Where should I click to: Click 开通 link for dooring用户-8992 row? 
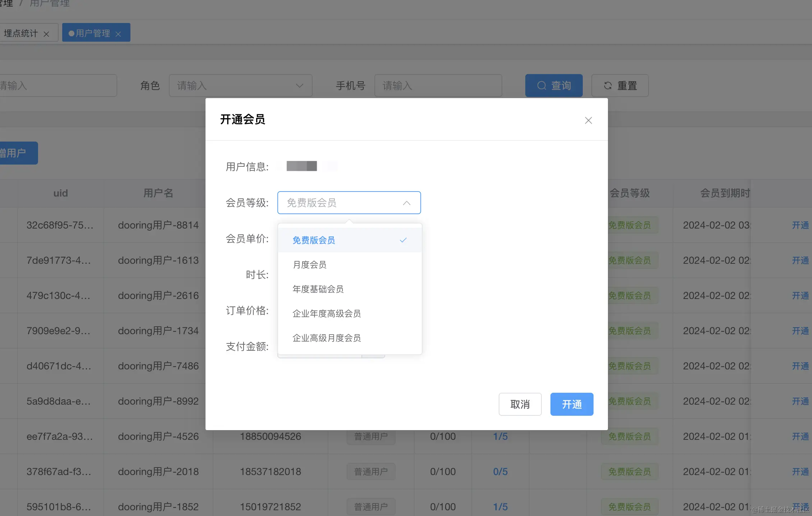pos(800,401)
